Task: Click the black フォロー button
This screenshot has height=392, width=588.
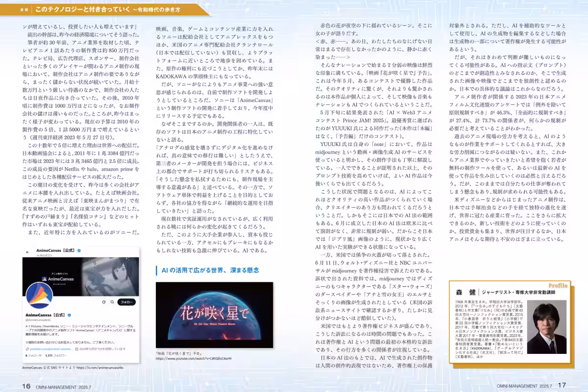Action: point(127,302)
